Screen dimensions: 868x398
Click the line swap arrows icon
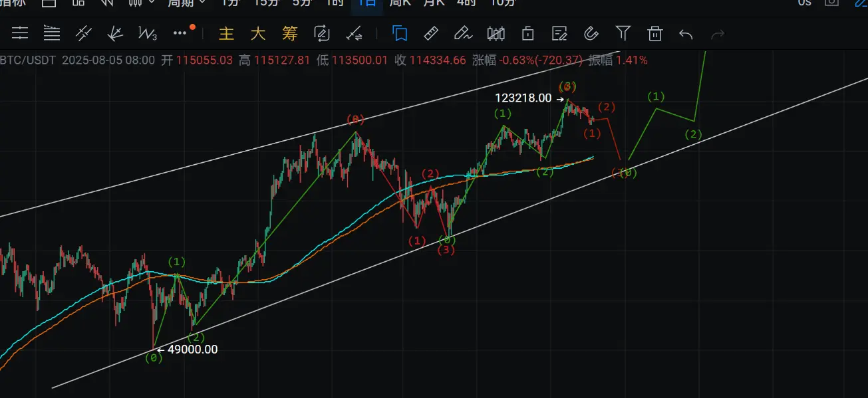coord(355,33)
